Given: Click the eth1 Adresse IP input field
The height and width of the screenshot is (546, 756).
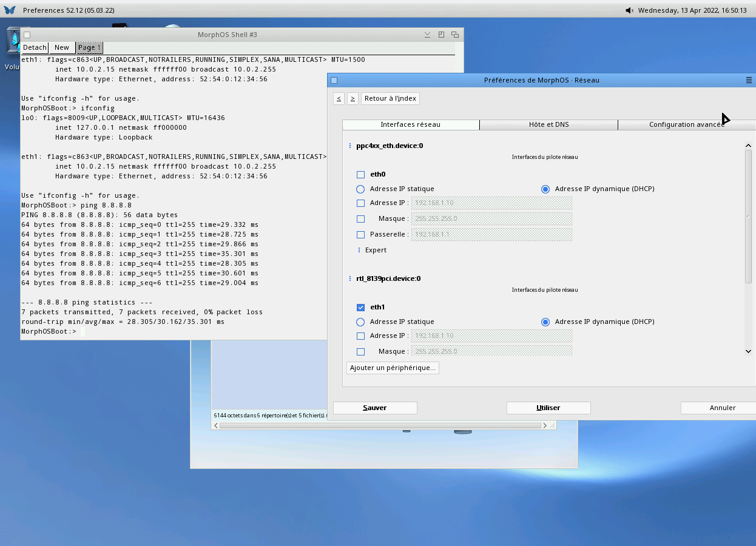Looking at the screenshot, I should coord(491,336).
